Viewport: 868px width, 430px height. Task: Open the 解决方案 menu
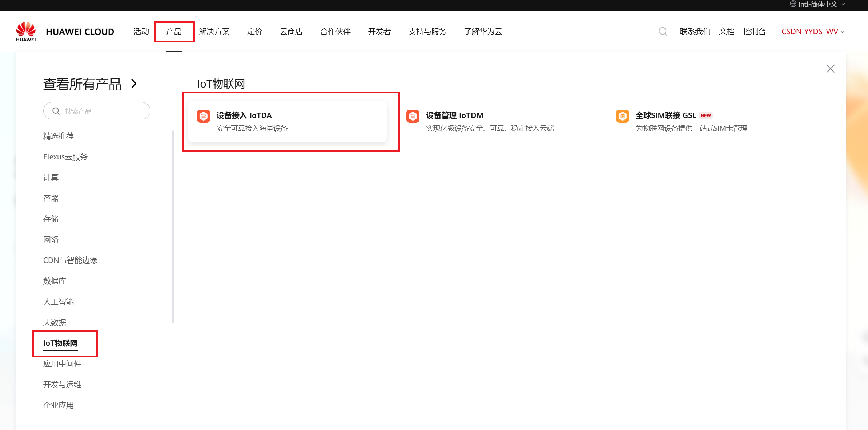tap(214, 32)
